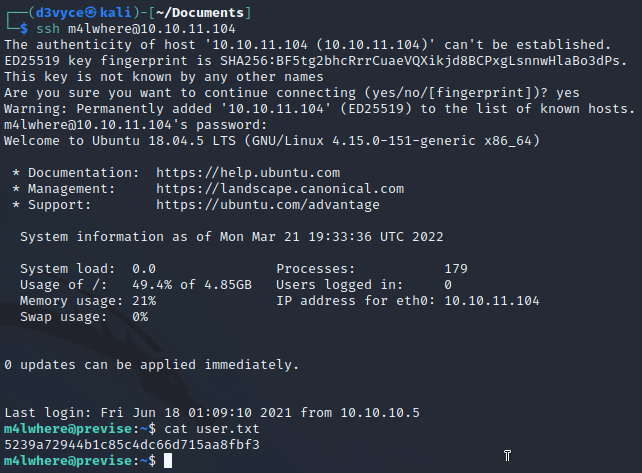Viewport: 642px width, 473px height.
Task: Click the Memory usage 21% value
Action: click(144, 300)
